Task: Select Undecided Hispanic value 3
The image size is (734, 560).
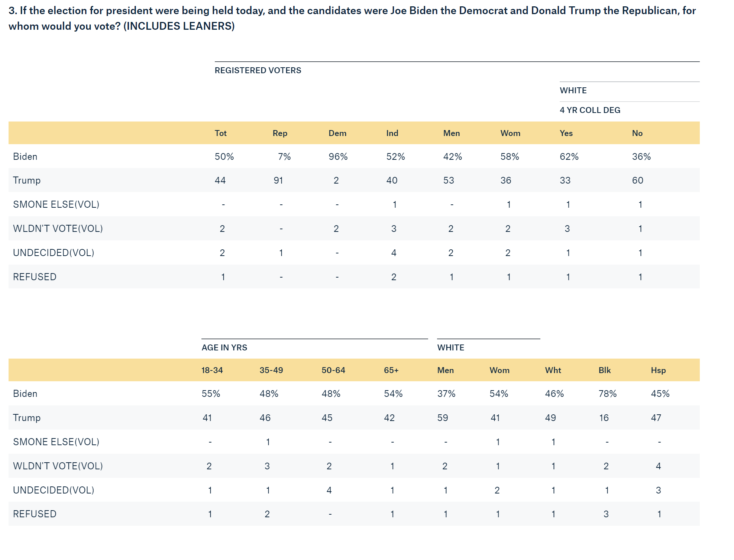Action: [x=658, y=490]
